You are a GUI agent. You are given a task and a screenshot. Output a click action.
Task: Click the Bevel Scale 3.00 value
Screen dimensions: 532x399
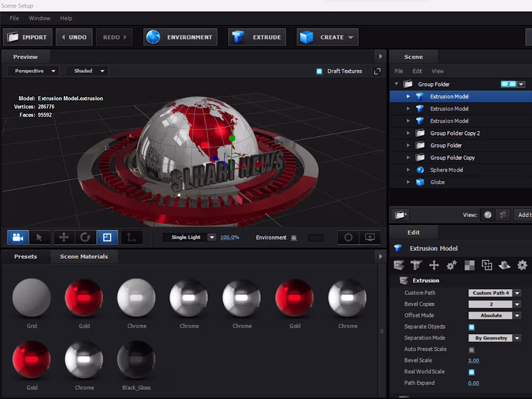pos(473,361)
